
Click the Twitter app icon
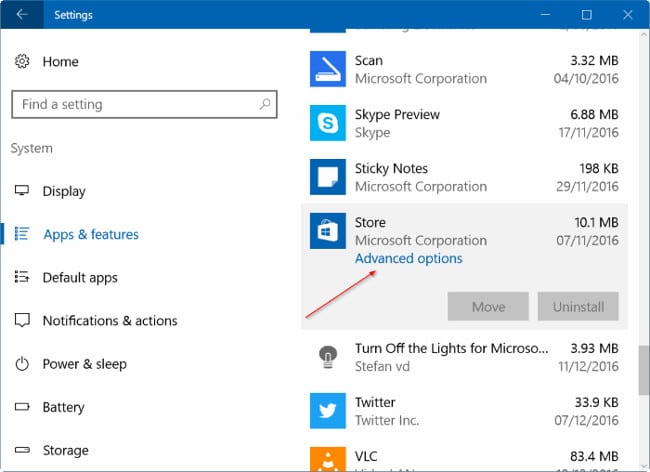click(x=328, y=411)
